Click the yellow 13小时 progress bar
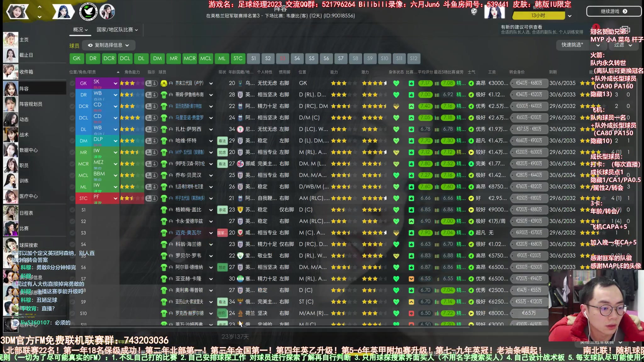Viewport: 644px width, 362px height. click(538, 15)
